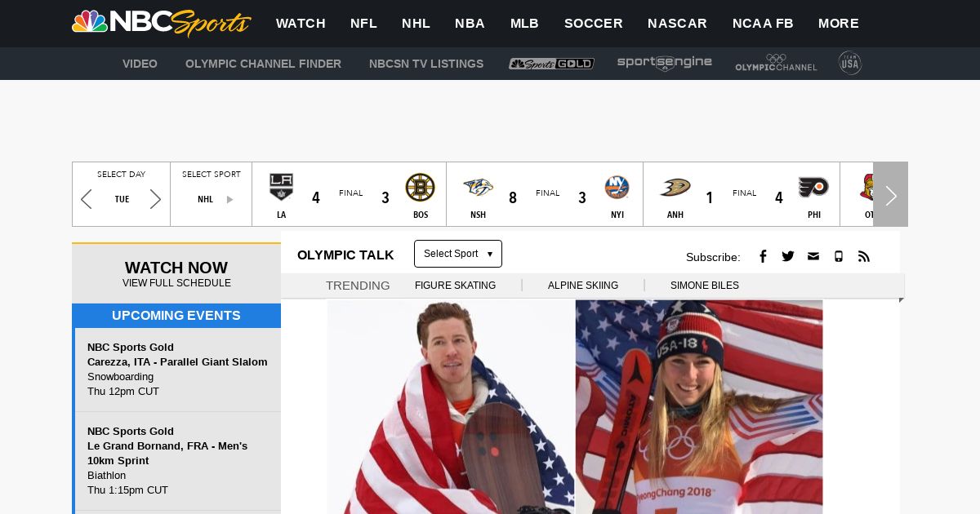The height and width of the screenshot is (514, 980).
Task: Open the skier with USA-18 hat photo
Action: click(699, 406)
